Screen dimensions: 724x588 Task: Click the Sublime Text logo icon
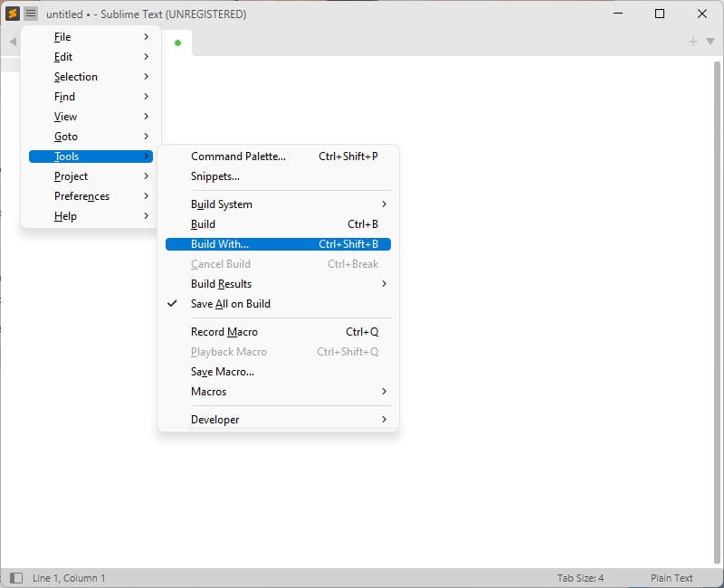tap(13, 14)
